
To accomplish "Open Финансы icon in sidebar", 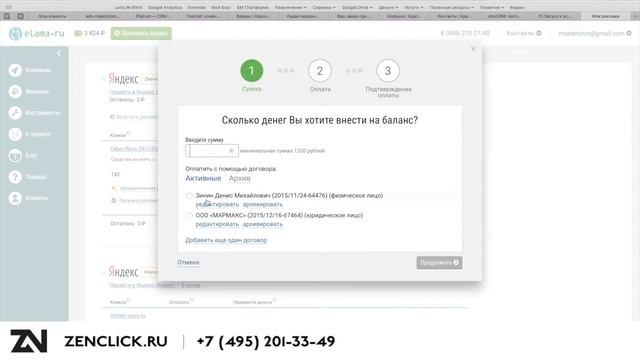I will click(x=15, y=91).
